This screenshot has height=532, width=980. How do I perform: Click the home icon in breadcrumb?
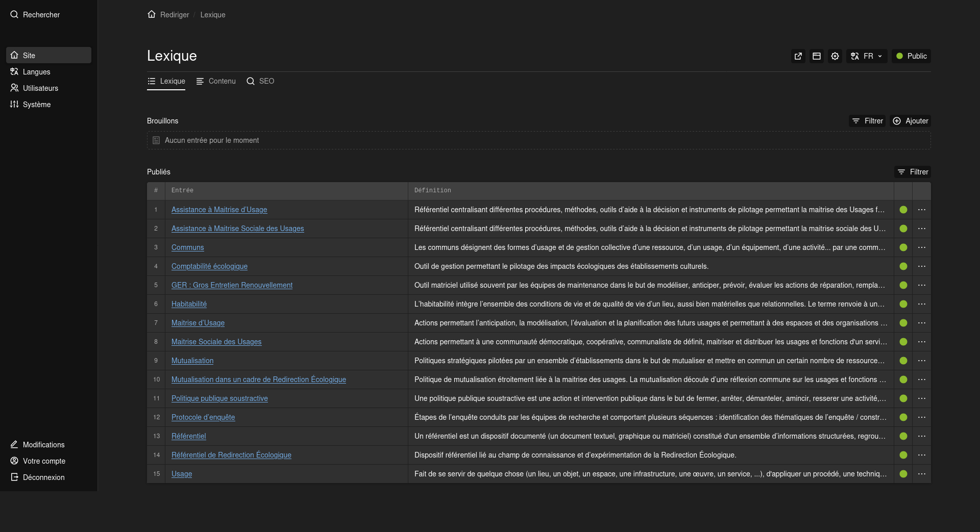click(x=152, y=14)
